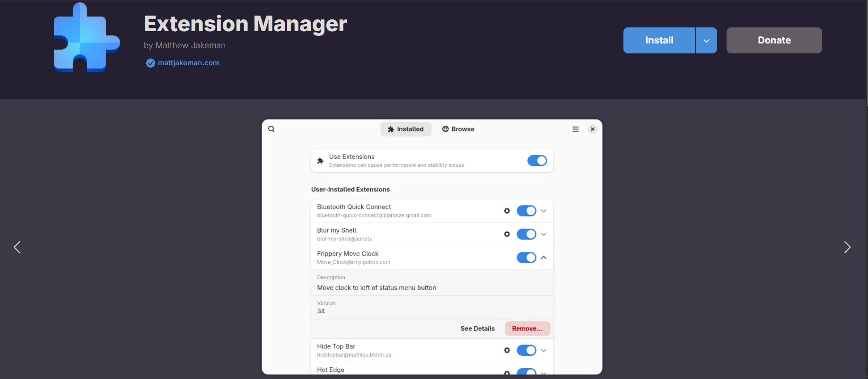Toggle the Use Extensions switch
Image resolution: width=868 pixels, height=379 pixels.
(x=537, y=161)
